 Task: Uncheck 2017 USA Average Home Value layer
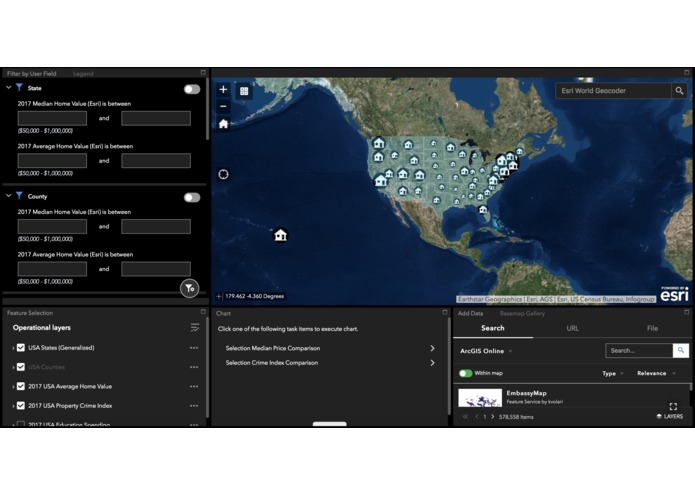[x=21, y=386]
